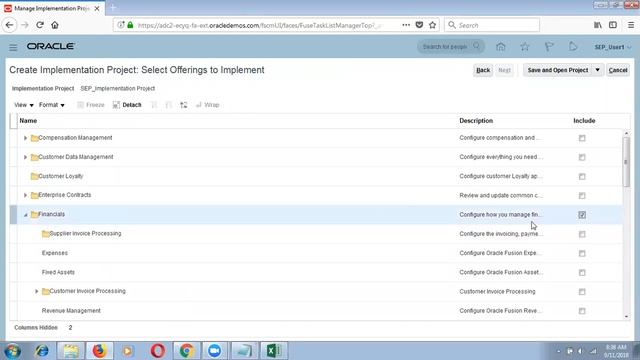The height and width of the screenshot is (360, 640).
Task: Click the Search for people field
Action: pyautogui.click(x=451, y=47)
